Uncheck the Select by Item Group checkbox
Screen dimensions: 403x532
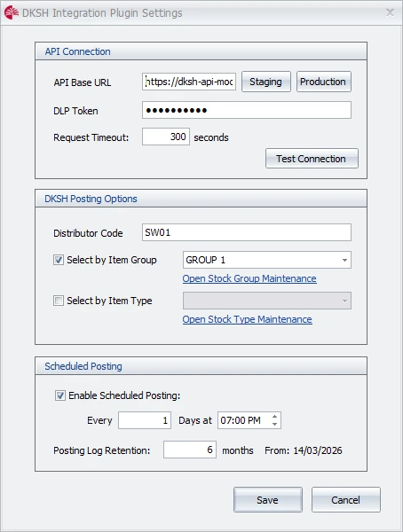[59, 260]
